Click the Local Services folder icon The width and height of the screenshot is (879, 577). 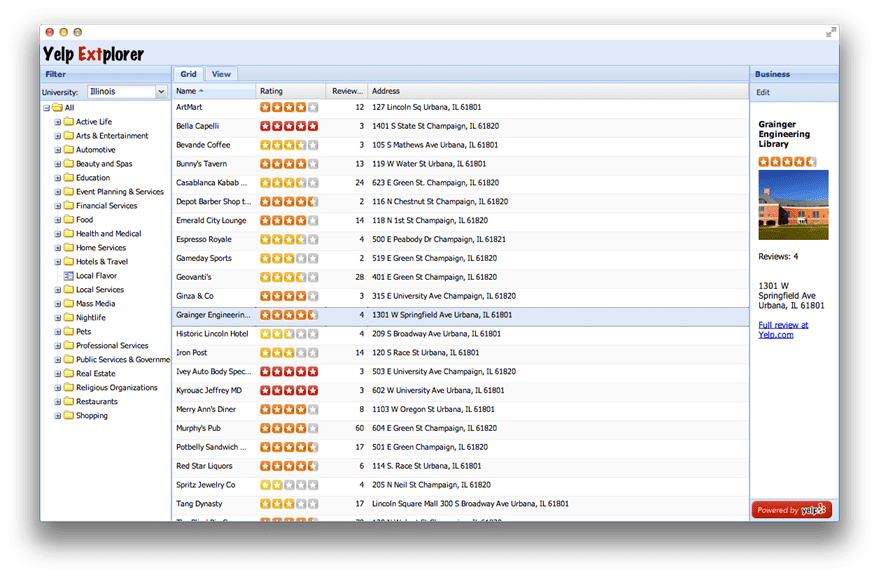[x=68, y=289]
